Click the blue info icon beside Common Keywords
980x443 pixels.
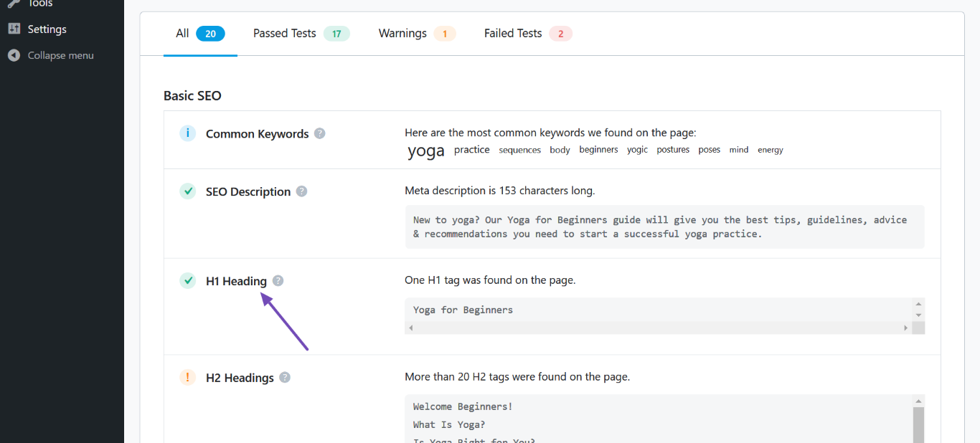point(187,133)
